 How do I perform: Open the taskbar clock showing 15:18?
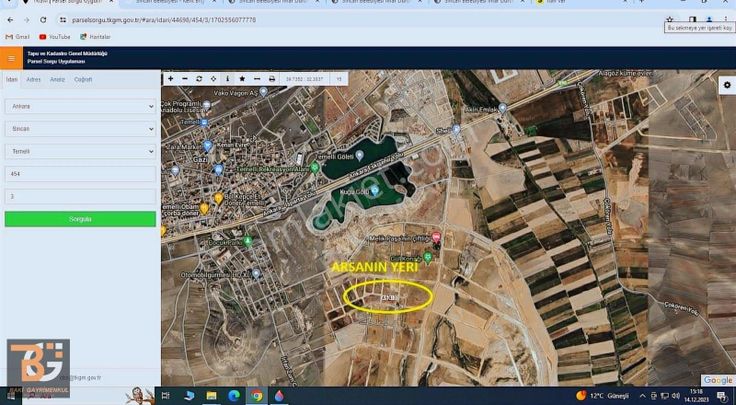(x=697, y=396)
